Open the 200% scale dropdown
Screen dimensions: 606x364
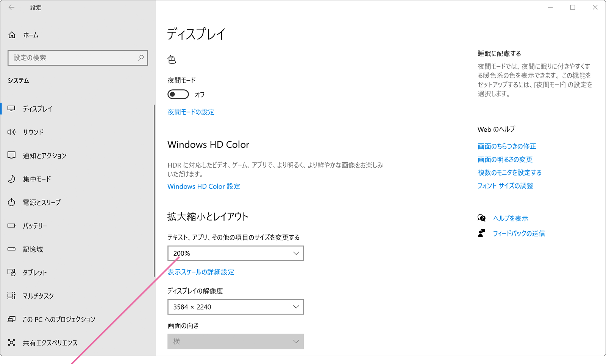tap(236, 253)
